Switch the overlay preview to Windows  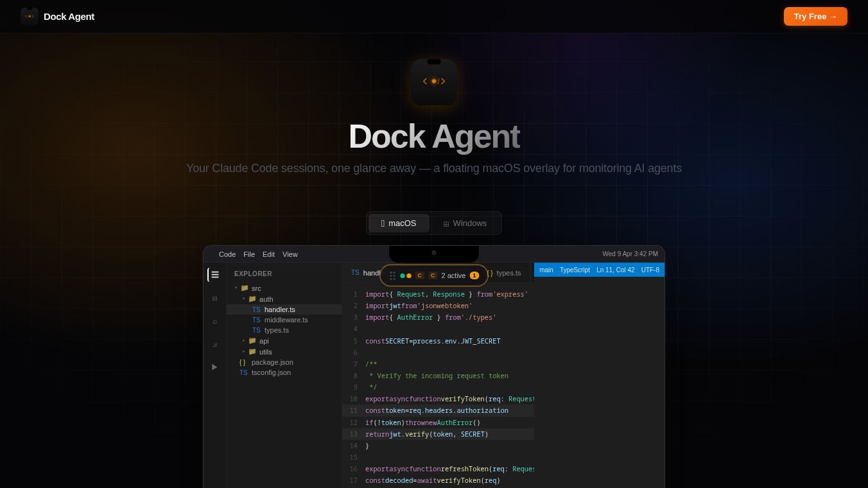click(465, 223)
